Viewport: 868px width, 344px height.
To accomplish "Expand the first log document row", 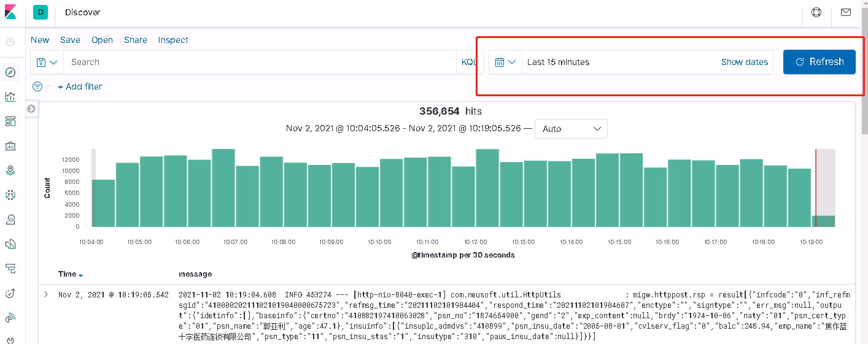I will tap(46, 295).
